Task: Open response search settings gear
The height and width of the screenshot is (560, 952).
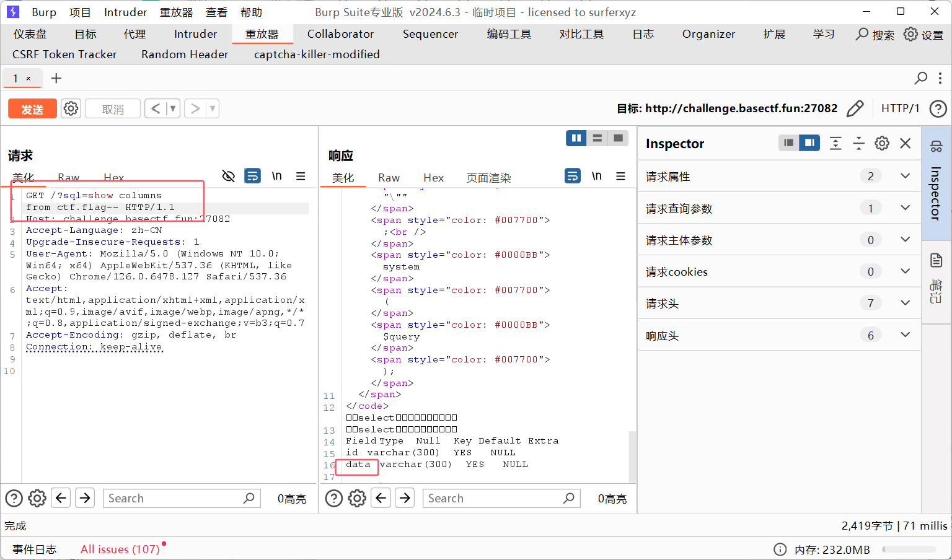Action: [x=357, y=498]
